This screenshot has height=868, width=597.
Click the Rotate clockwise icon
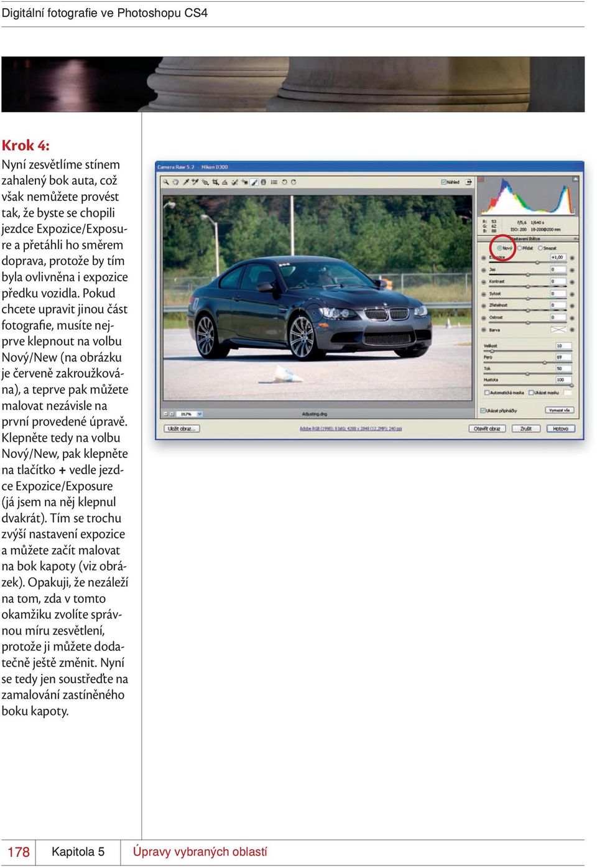(x=294, y=182)
